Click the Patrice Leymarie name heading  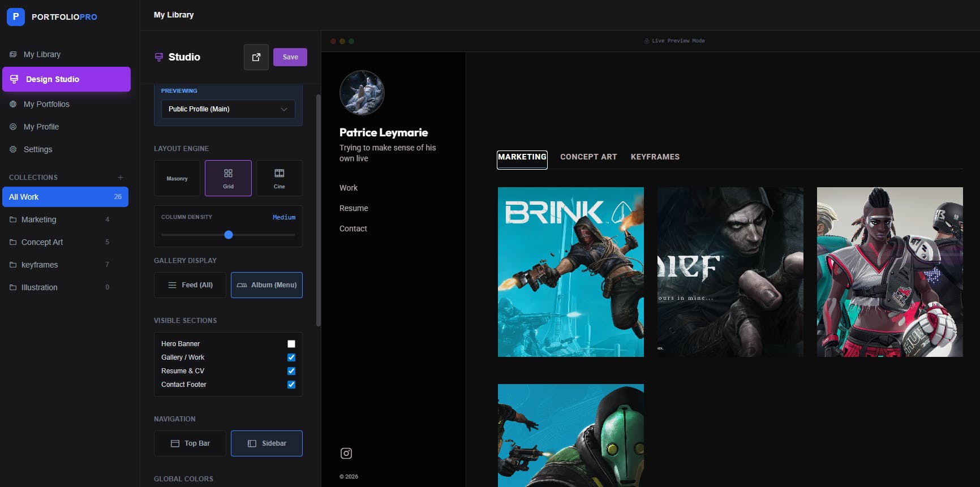(x=384, y=132)
